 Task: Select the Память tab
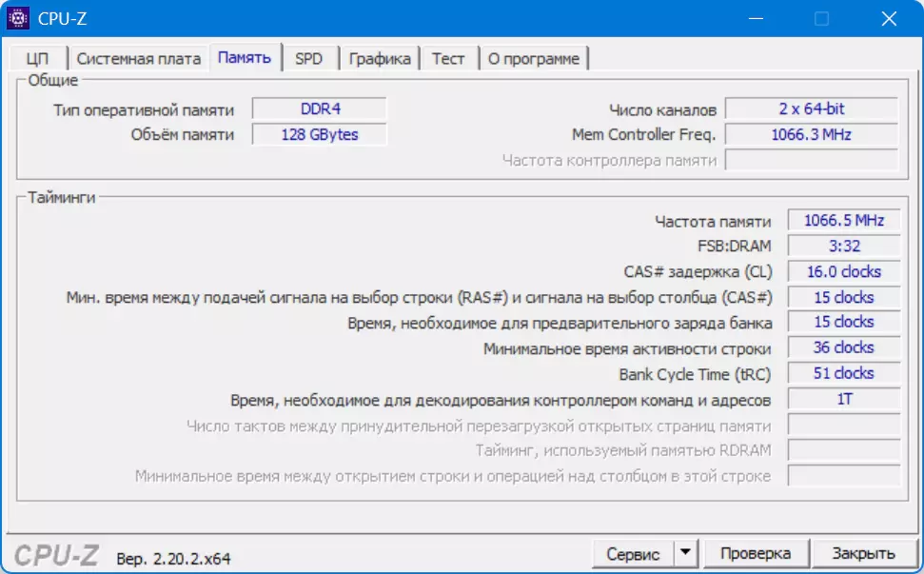tap(245, 57)
